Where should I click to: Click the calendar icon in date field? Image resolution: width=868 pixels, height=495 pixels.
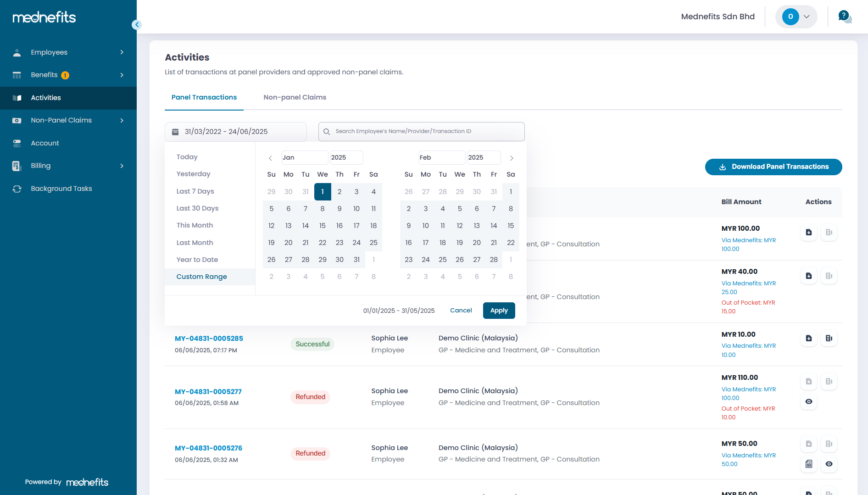tap(175, 132)
